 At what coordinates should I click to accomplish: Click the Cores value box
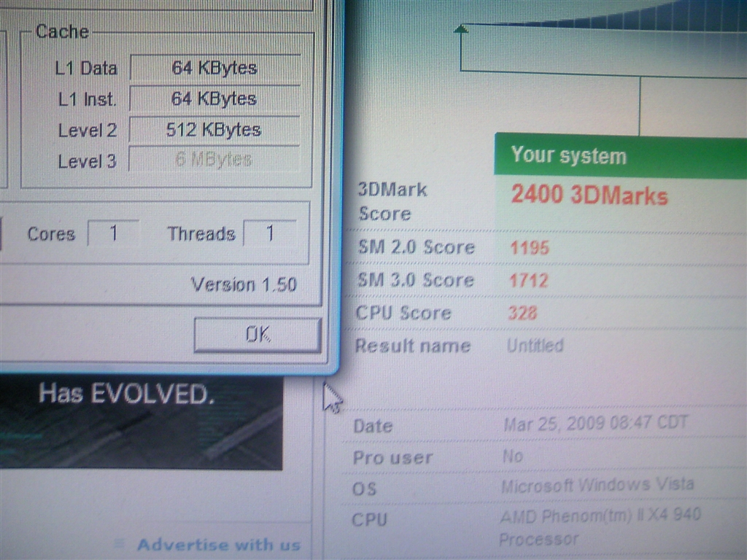113,233
